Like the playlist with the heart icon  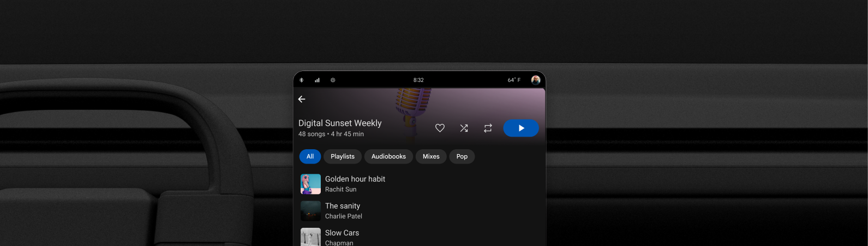pos(440,128)
